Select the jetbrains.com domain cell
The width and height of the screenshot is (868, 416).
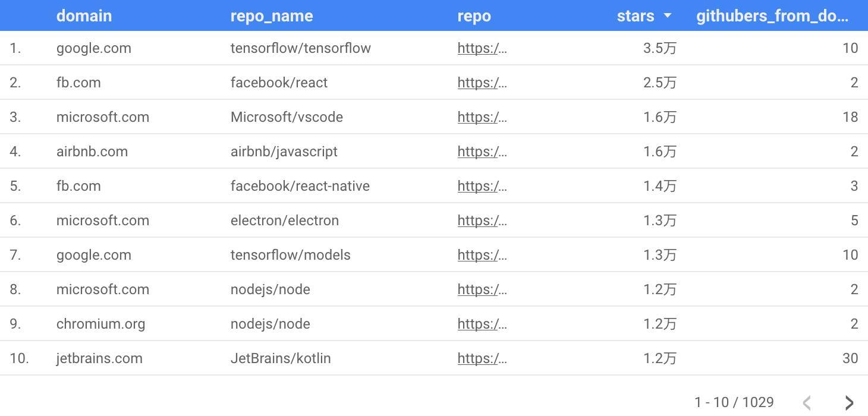[99, 358]
